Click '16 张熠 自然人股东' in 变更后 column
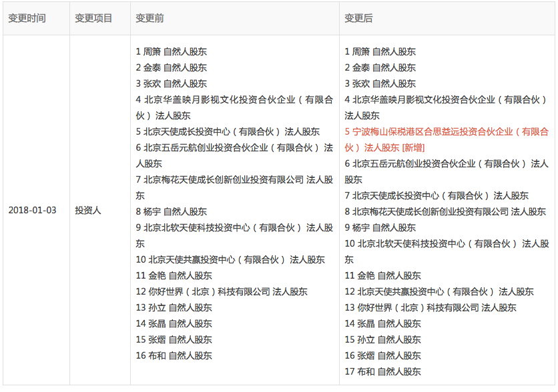The height and width of the screenshot is (392, 558). tap(382, 355)
